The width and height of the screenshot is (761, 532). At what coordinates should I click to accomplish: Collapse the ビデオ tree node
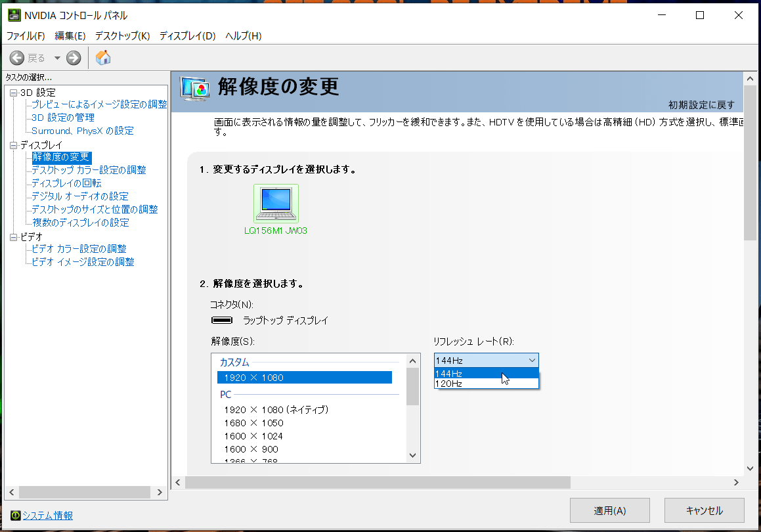coord(14,237)
